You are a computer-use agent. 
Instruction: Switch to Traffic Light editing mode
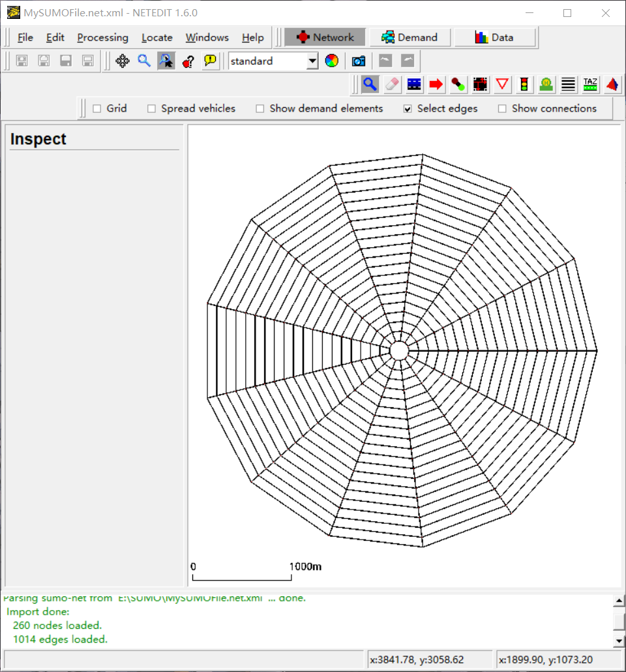click(x=525, y=84)
